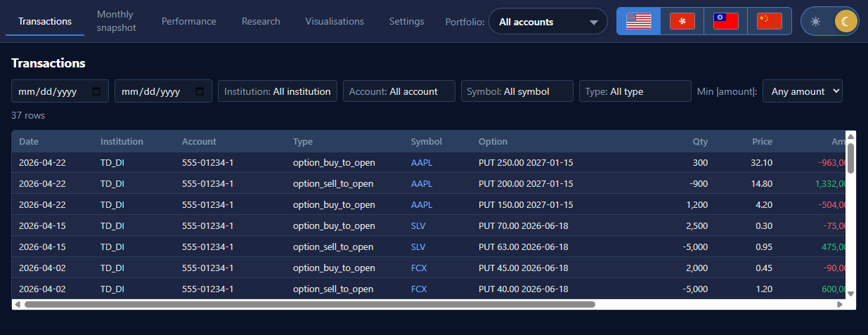Click the Transactions page heading

(48, 63)
